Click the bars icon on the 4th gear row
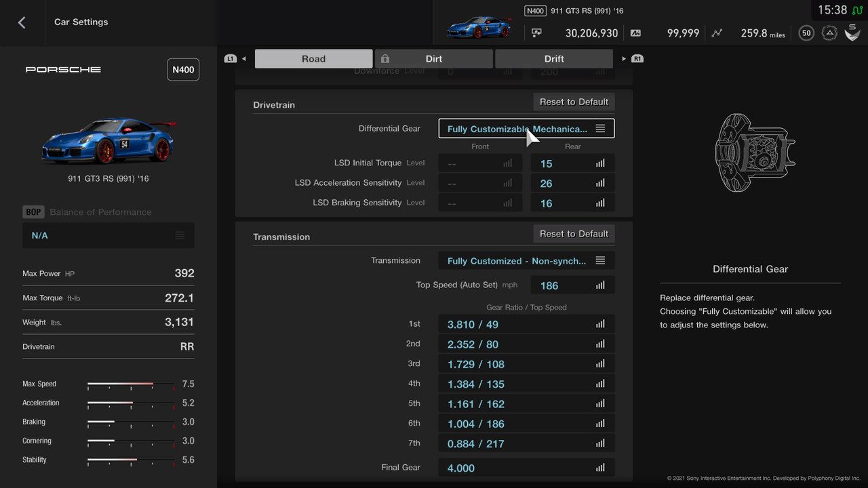Screen dimensions: 868x488 [600, 384]
